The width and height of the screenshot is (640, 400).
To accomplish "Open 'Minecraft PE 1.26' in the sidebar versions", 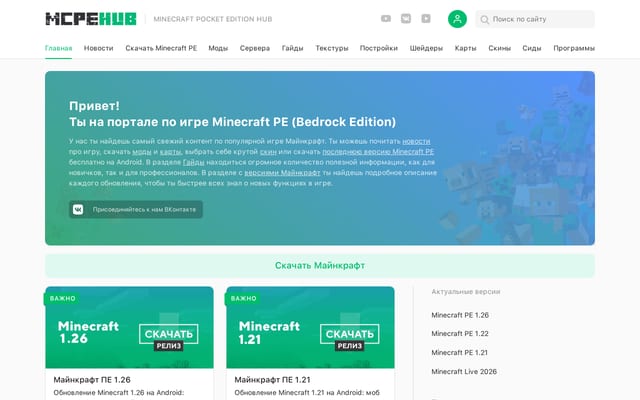I will click(x=460, y=315).
